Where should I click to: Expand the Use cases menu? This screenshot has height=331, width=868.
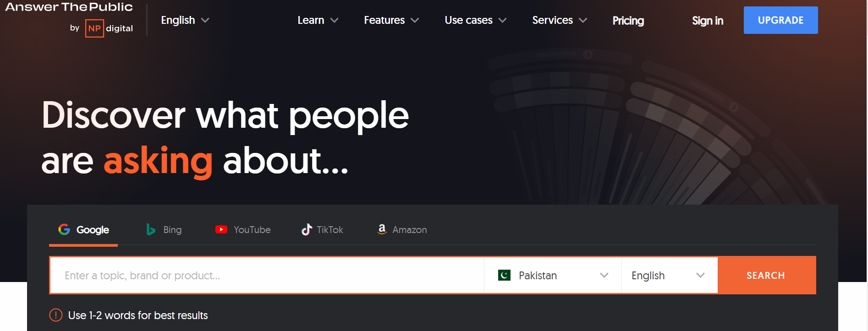pos(475,20)
